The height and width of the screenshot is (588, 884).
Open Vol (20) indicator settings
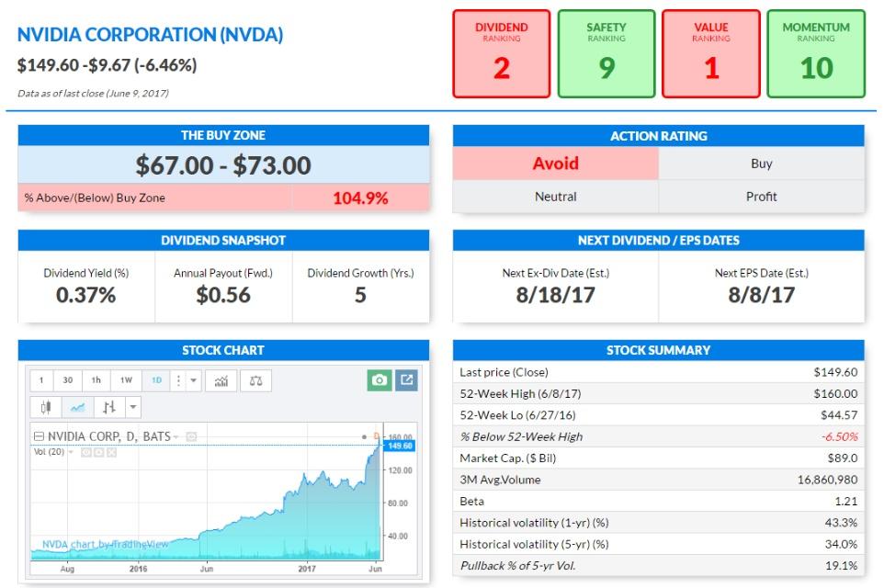[98, 452]
